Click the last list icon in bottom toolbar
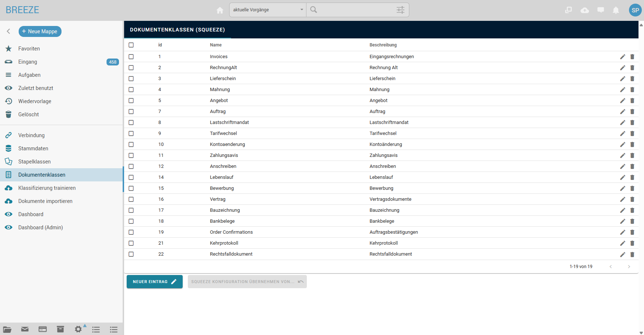Viewport: 644px width, 335px height. [114, 330]
